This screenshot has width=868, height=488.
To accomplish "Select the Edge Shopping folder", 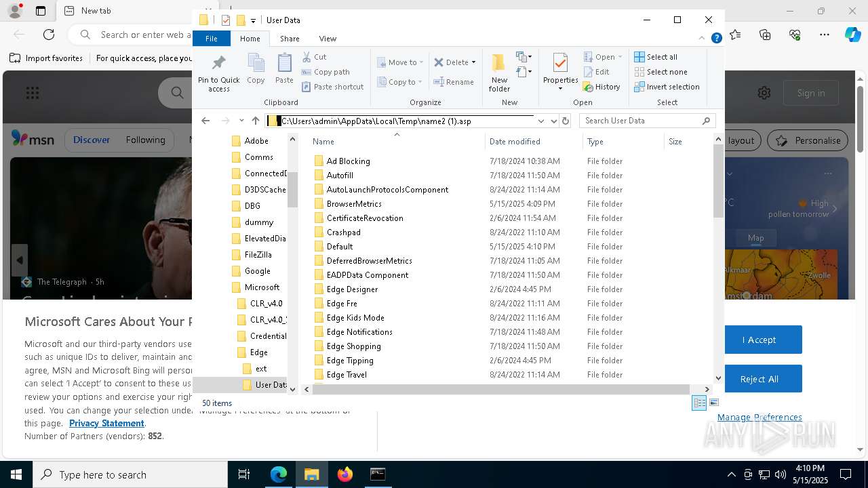I will [353, 346].
